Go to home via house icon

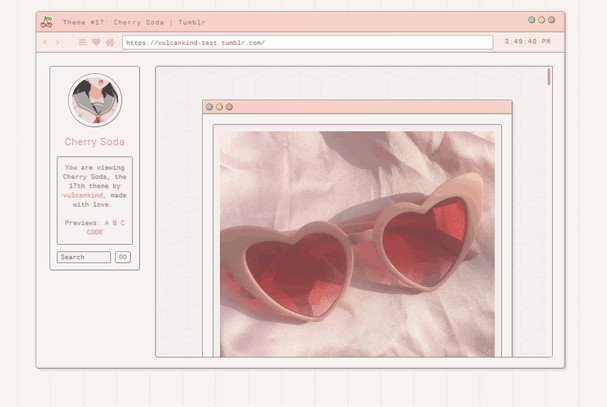pyautogui.click(x=109, y=43)
